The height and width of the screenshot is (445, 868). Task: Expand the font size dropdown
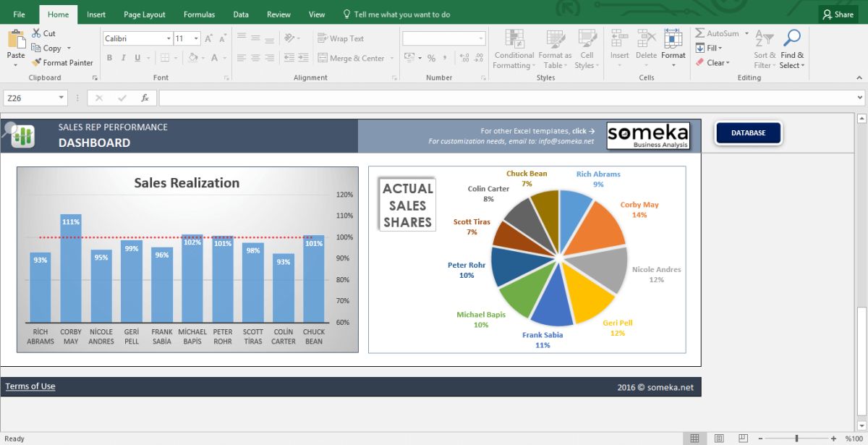coord(197,38)
